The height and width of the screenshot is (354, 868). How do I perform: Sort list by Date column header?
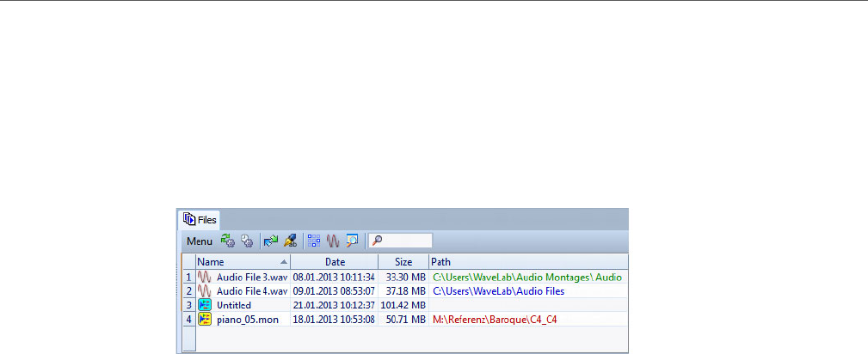pyautogui.click(x=335, y=261)
